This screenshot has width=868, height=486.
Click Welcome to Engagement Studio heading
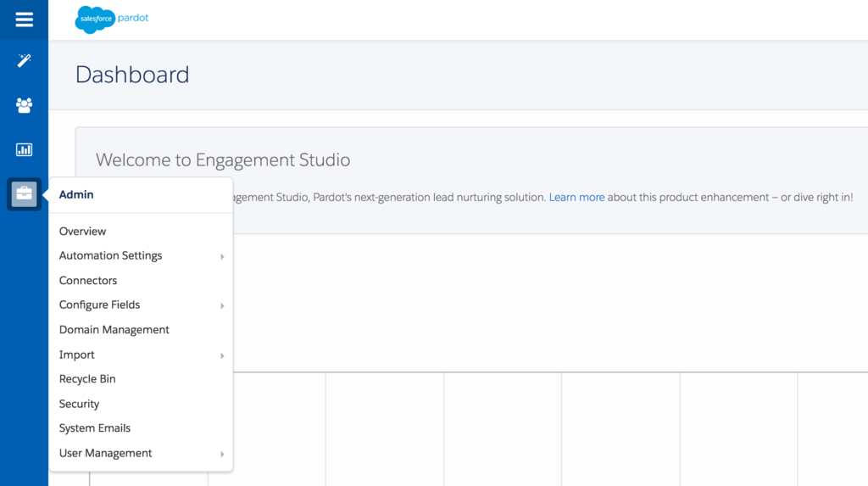click(223, 160)
